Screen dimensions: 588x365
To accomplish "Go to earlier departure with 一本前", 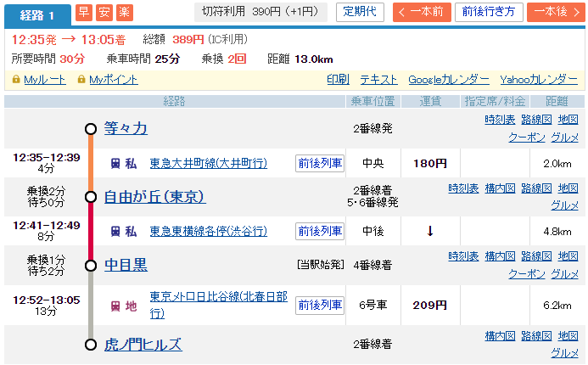I will (422, 12).
